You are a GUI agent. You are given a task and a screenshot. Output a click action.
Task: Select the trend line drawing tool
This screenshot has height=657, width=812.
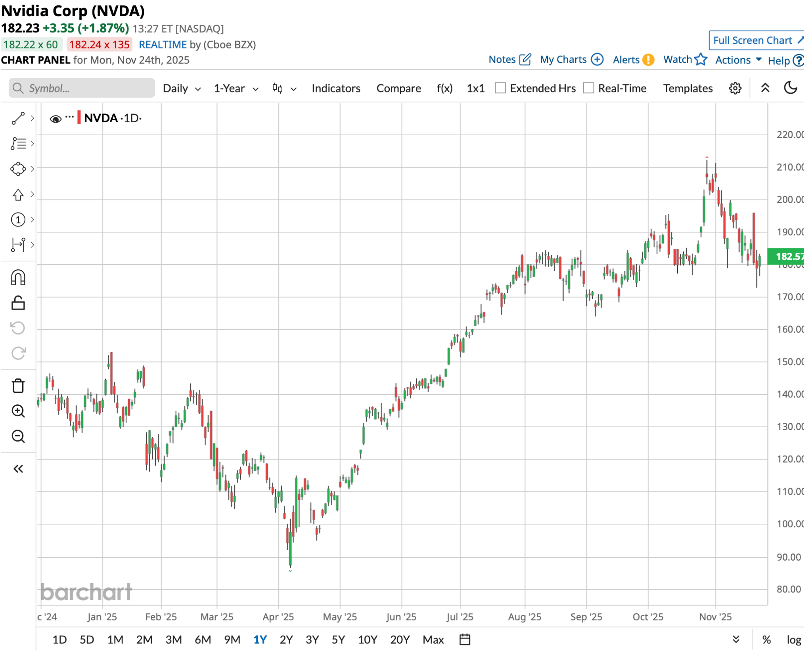(x=18, y=118)
